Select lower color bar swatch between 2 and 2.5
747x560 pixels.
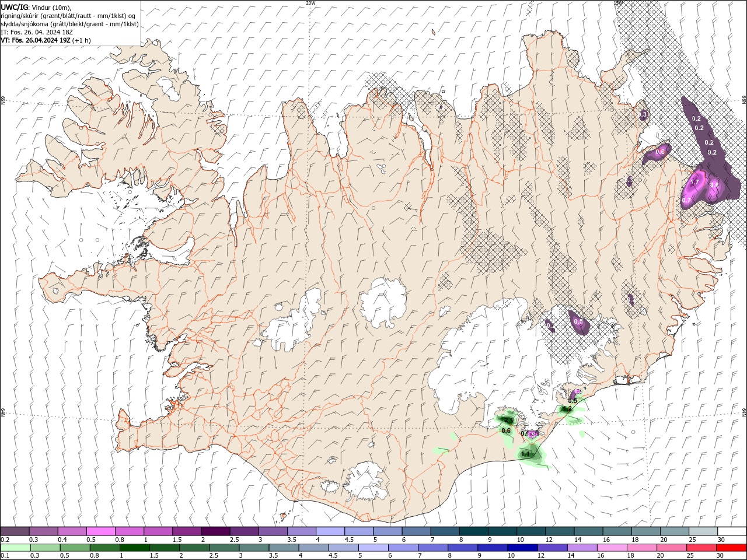coord(195,548)
